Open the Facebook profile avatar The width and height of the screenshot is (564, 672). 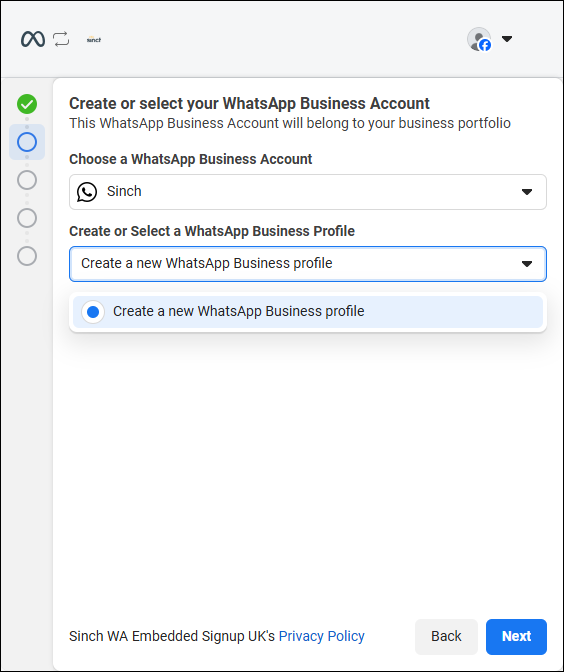(479, 39)
